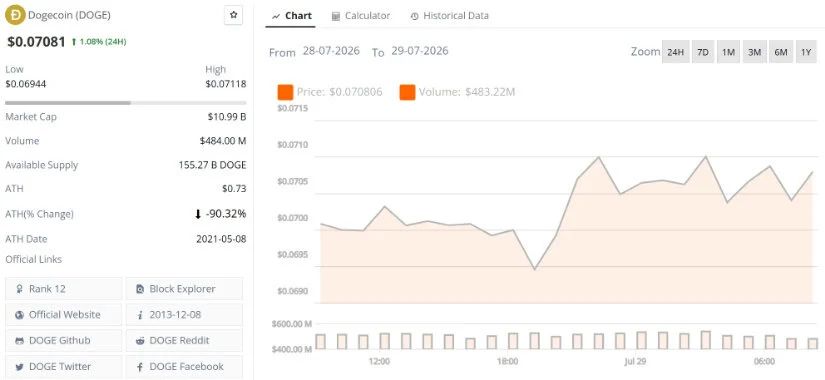Edit the From date 28-07-2026

coord(331,51)
